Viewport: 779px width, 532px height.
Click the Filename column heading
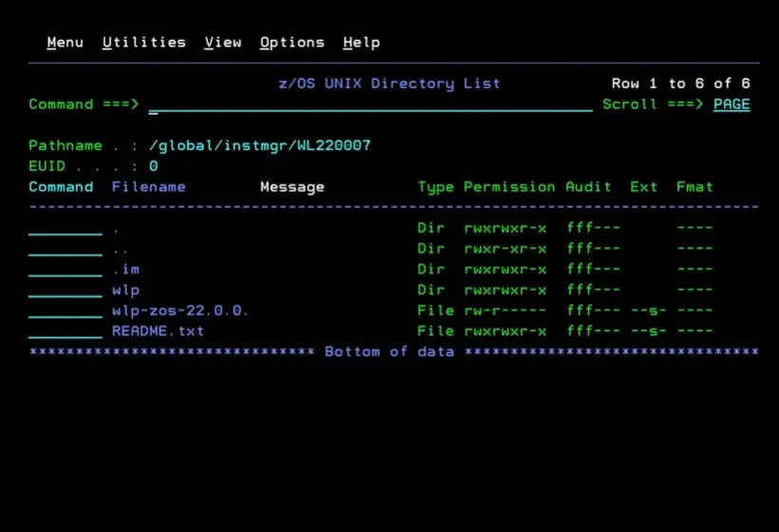coord(148,187)
